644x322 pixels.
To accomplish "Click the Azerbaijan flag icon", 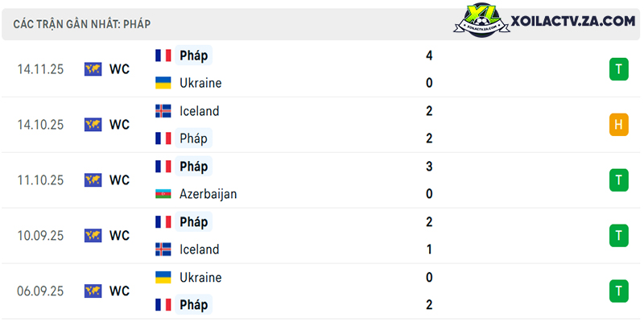I will coord(163,194).
